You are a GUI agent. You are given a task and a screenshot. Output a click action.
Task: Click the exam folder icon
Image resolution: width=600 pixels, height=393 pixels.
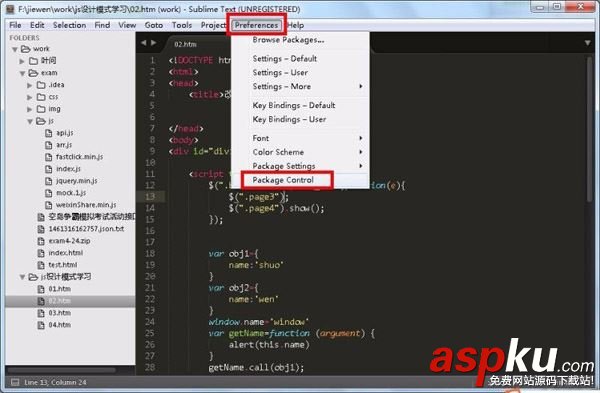pyautogui.click(x=33, y=73)
